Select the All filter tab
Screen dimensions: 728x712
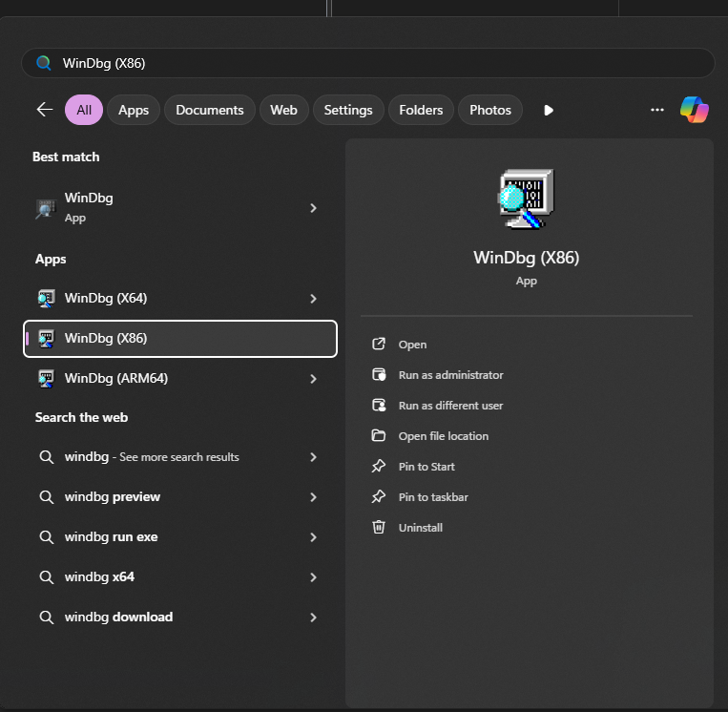coord(84,110)
